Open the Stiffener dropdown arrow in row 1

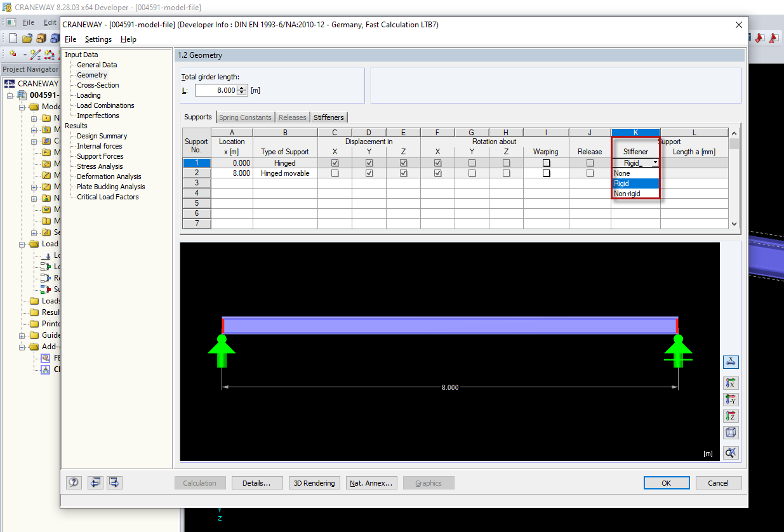pos(655,163)
